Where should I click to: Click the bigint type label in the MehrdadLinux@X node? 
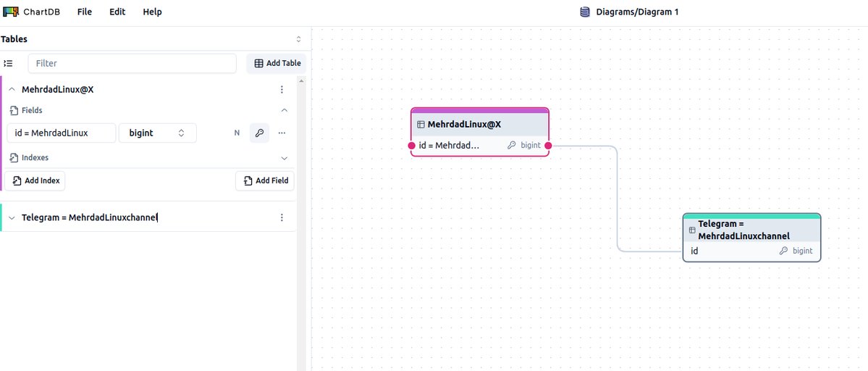click(x=531, y=146)
